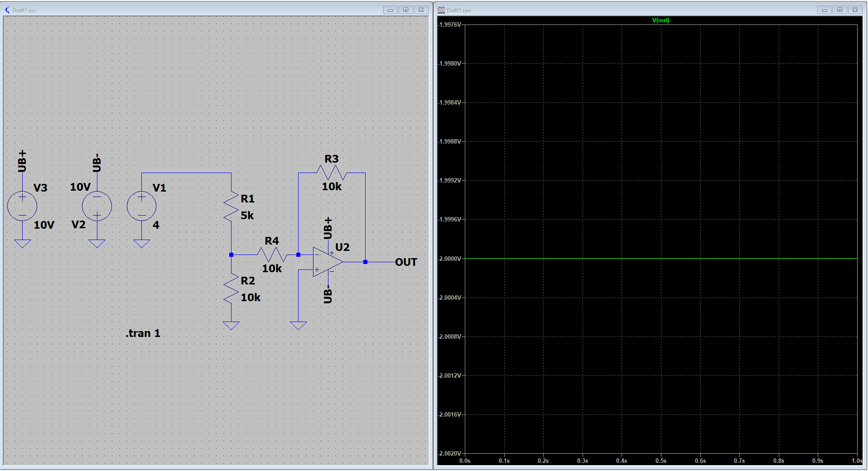868x471 pixels.
Task: Click the -1.9976V top axis label
Action: click(449, 24)
